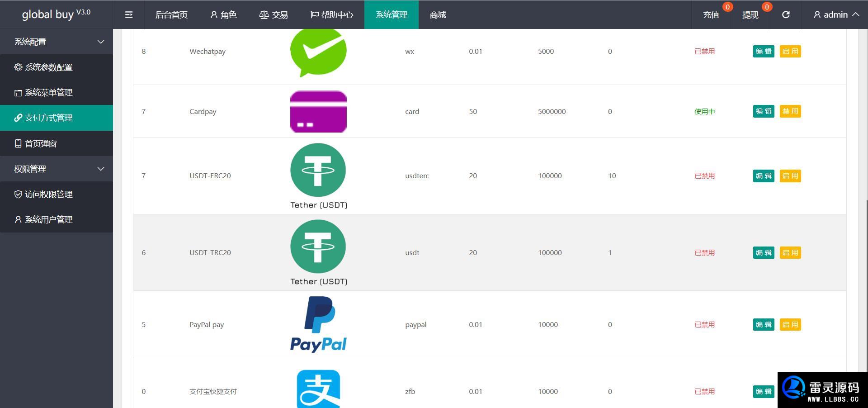Select the '已禁用' status for Wechatpay
Viewport: 868px width, 408px height.
tap(705, 51)
